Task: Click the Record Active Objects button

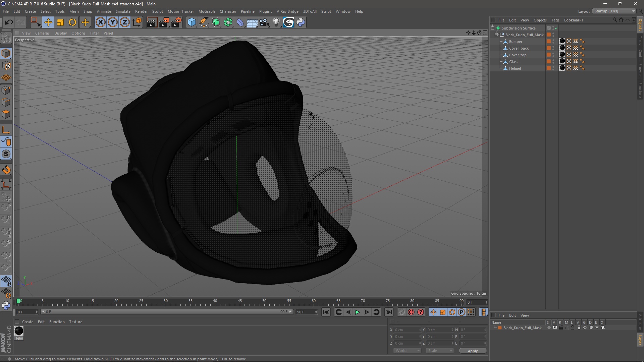Action: pos(402,312)
